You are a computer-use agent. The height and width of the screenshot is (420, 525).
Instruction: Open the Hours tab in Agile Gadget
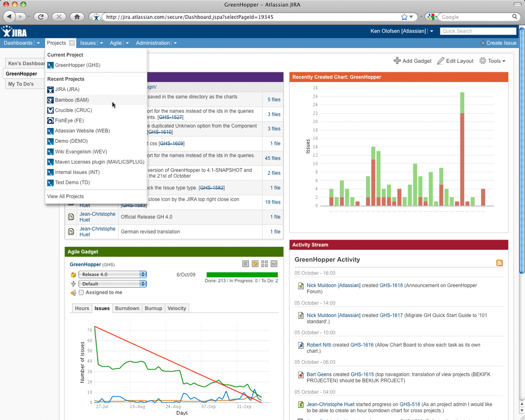point(82,308)
